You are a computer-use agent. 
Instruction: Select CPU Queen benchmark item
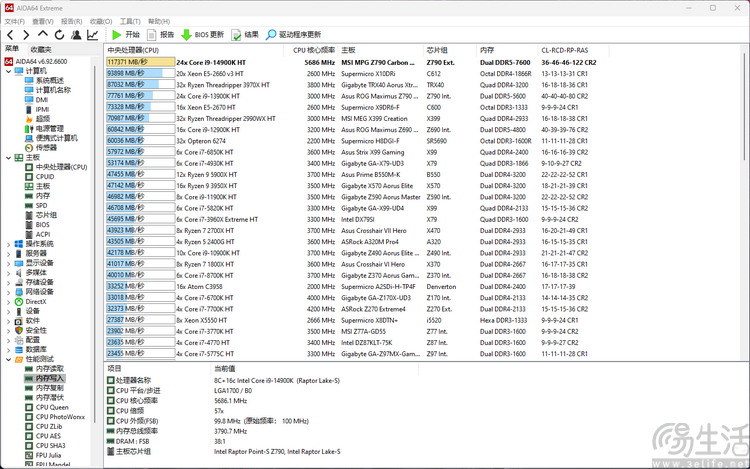point(52,407)
